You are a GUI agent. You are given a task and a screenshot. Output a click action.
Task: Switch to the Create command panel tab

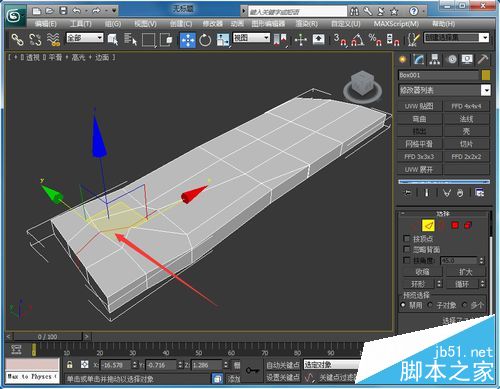pyautogui.click(x=403, y=59)
